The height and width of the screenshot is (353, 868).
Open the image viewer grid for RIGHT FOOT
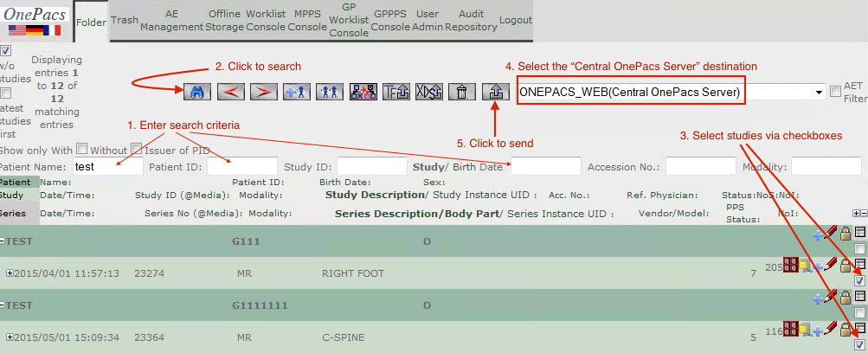(790, 265)
